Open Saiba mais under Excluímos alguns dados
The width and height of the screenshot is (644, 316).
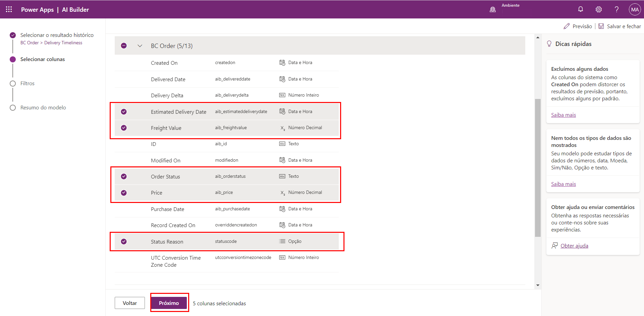[563, 115]
